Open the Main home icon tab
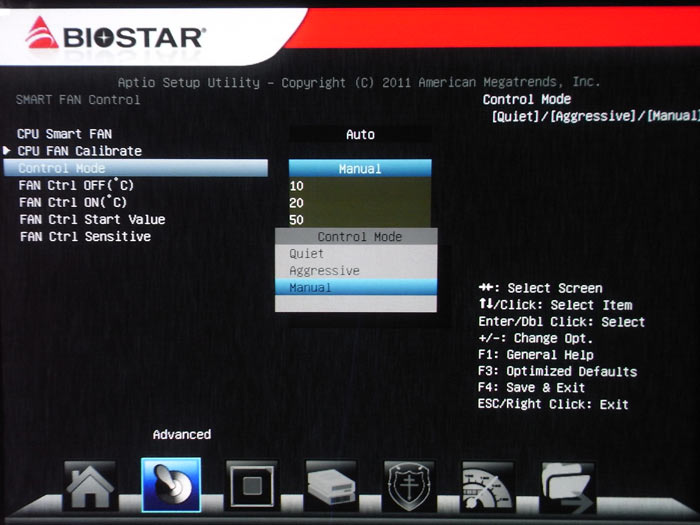The image size is (700, 525). (x=90, y=487)
